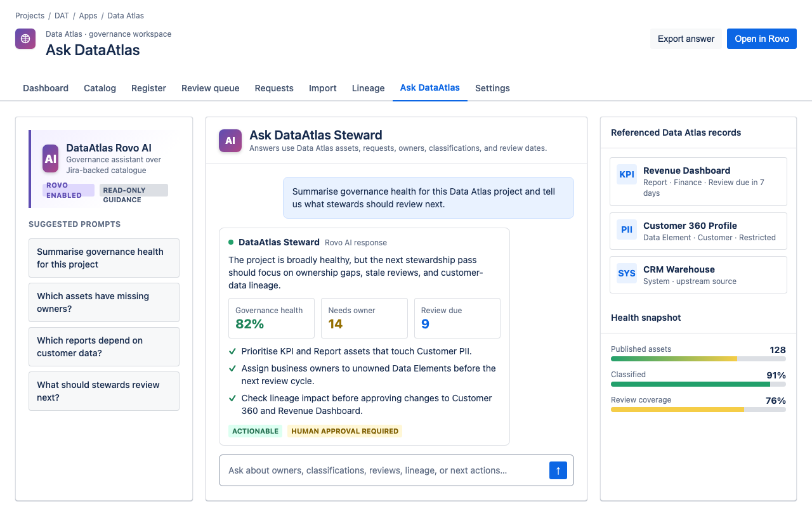812x516 pixels.
Task: Select prompt Summarise governance health for this project
Action: coord(104,258)
